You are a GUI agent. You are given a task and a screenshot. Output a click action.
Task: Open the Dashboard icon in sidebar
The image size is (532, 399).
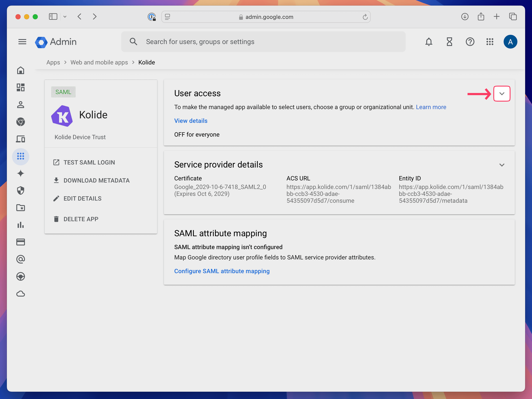tap(21, 87)
